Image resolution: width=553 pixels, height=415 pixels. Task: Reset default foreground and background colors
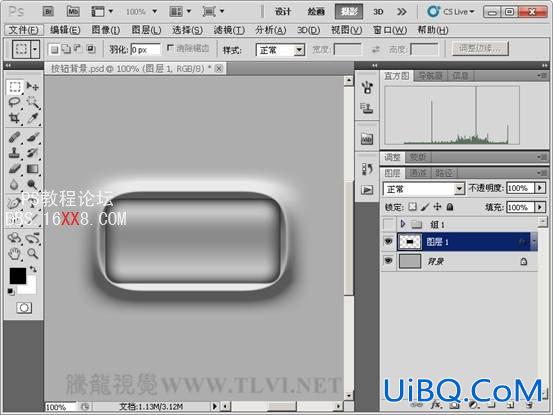(11, 292)
